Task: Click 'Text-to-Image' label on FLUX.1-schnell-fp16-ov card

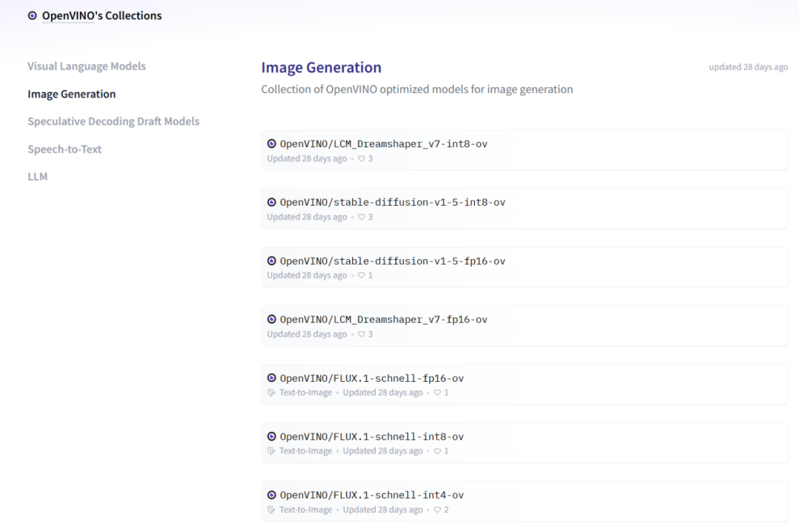Action: pyautogui.click(x=306, y=392)
